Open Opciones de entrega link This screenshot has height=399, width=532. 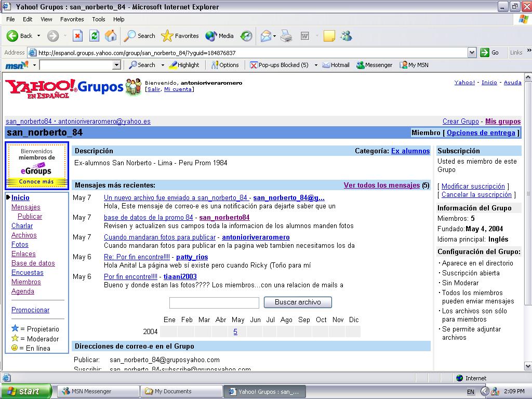click(x=481, y=132)
